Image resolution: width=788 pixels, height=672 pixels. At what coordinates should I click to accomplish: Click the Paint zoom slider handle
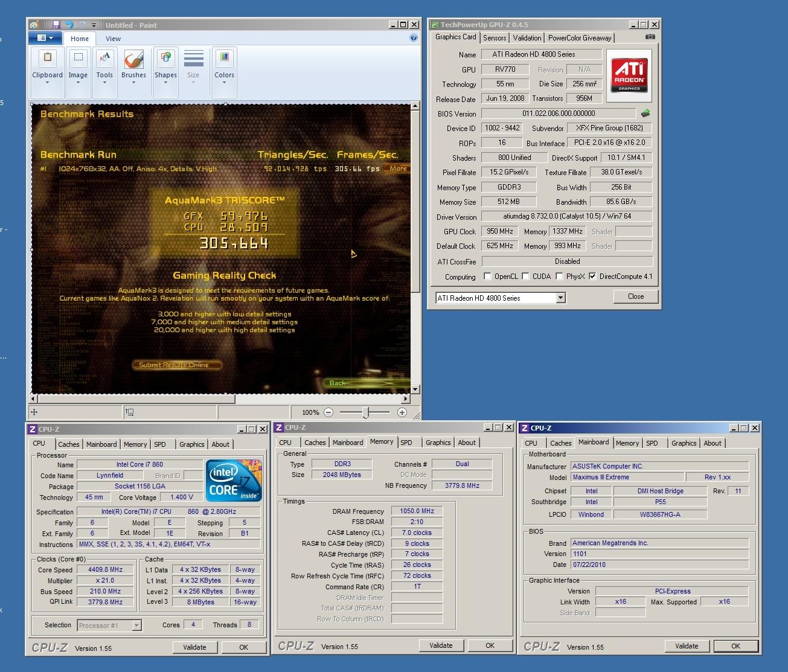[x=365, y=412]
